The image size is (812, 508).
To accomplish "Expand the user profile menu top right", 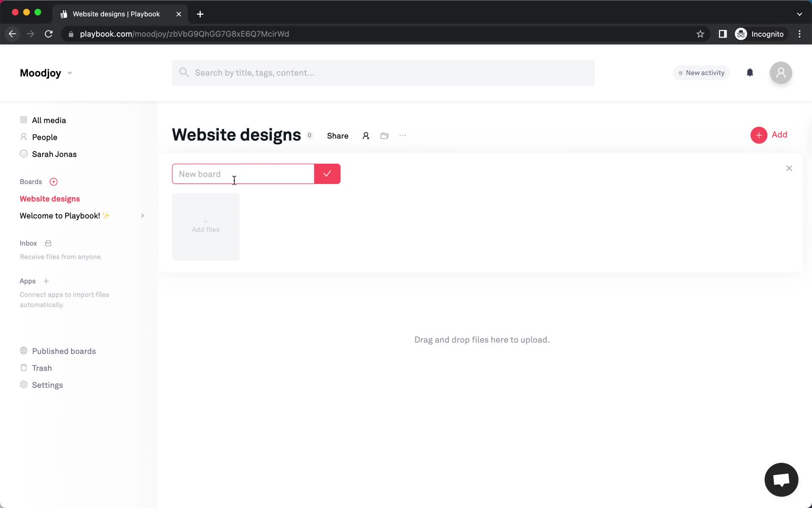I will pos(780,72).
